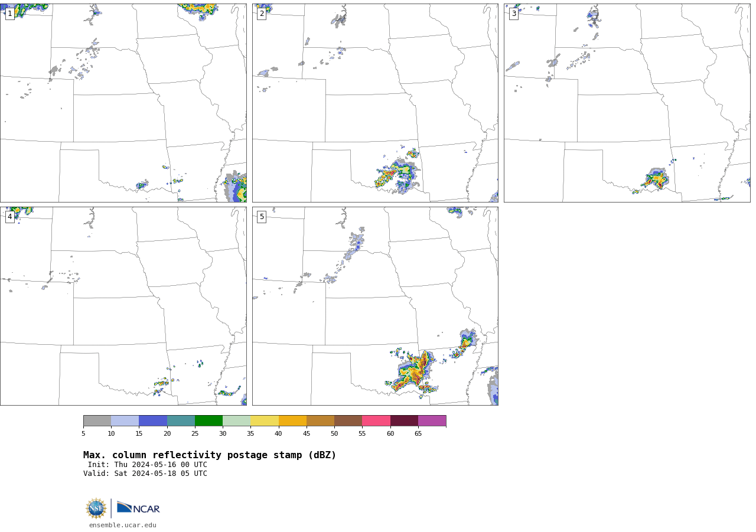The image size is (756, 532).
Task: Click the 'Init: Thu 2024-05-16 00 UTC' text
Action: 148,465
